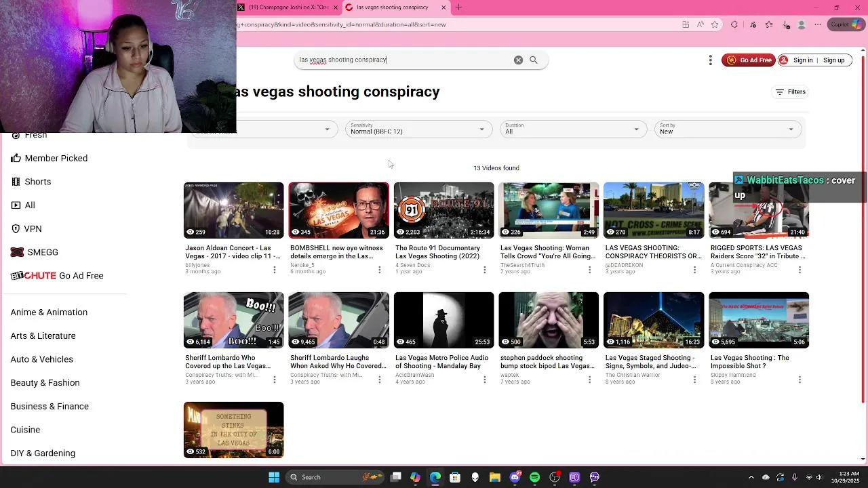Open the Filters button
The image size is (868, 488).
pyautogui.click(x=791, y=91)
